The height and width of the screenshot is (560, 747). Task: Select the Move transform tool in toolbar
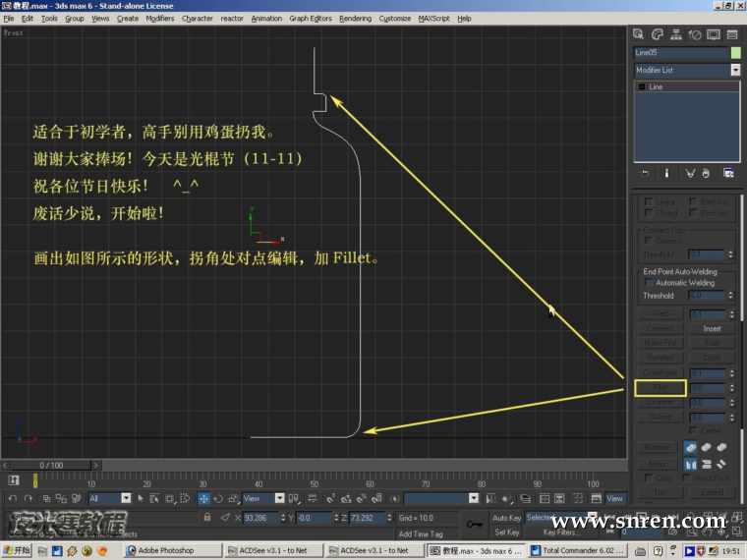click(203, 499)
